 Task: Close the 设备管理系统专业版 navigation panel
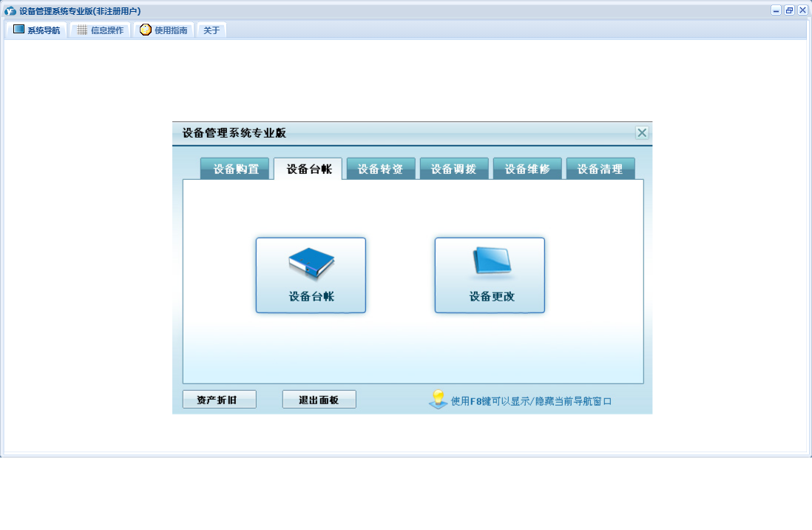(642, 133)
